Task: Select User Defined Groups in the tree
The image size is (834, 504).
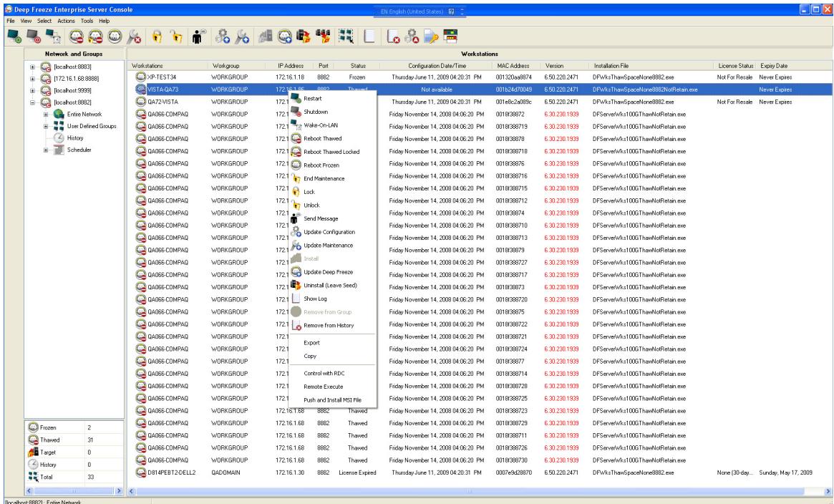Action: [92, 126]
